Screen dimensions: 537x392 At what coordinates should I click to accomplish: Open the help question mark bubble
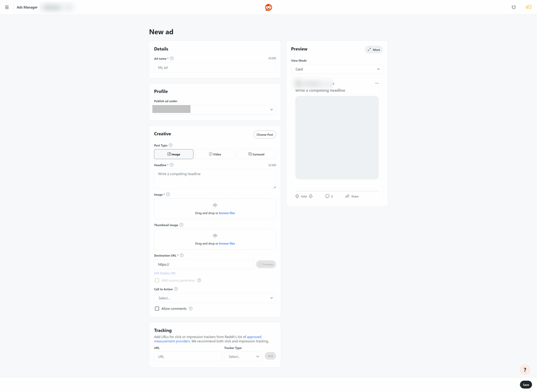point(525,370)
